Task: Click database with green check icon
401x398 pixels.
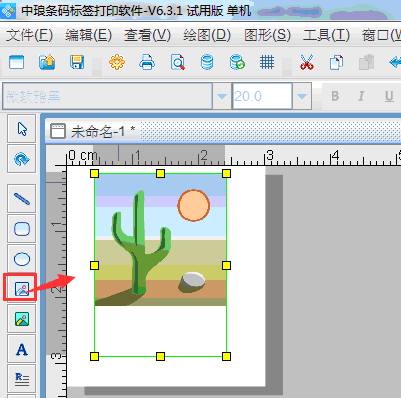Action: [x=237, y=62]
